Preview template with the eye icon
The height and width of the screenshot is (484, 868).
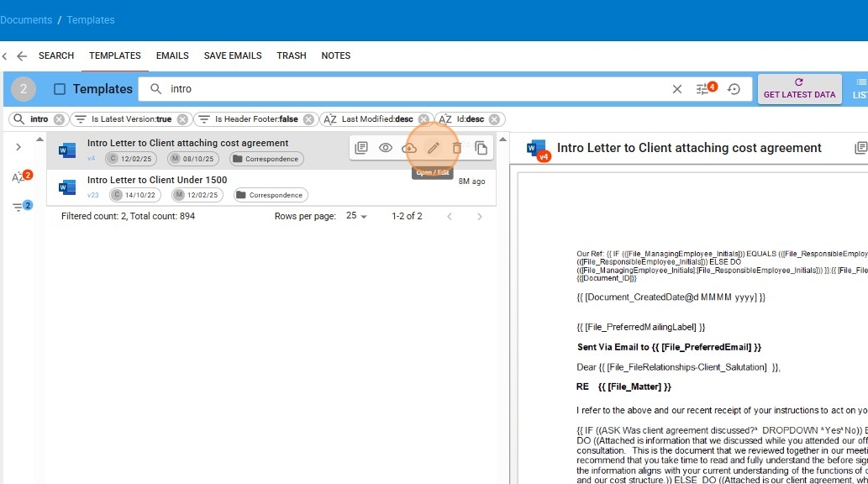click(x=386, y=148)
